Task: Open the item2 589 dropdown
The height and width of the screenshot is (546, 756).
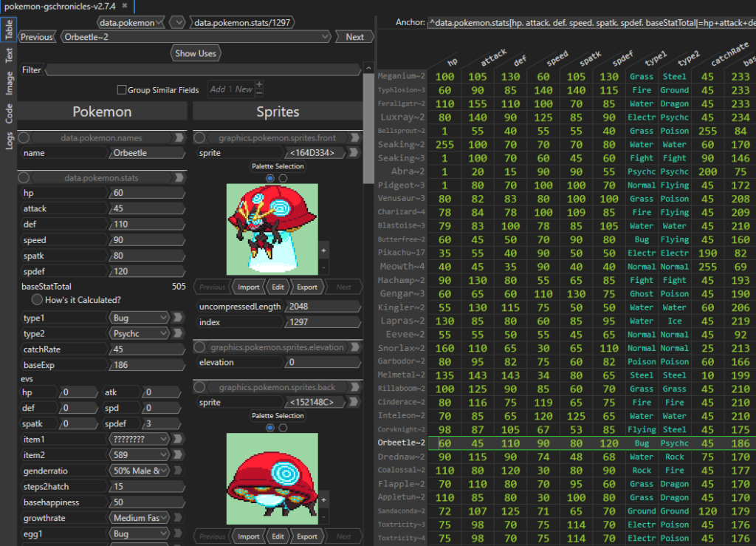Action: point(140,455)
